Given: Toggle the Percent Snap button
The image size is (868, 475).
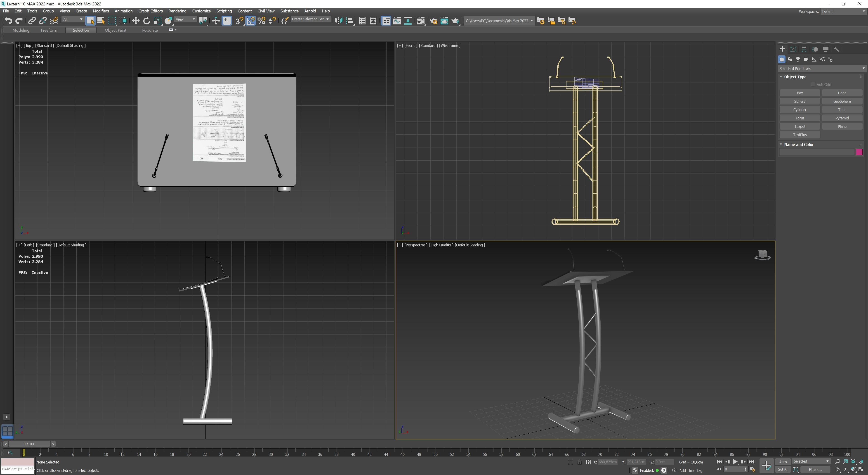Looking at the screenshot, I should click(261, 21).
